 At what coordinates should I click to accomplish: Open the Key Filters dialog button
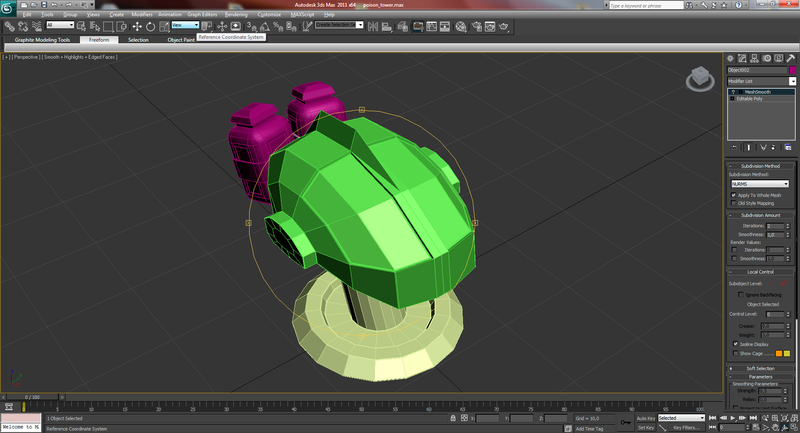point(686,427)
